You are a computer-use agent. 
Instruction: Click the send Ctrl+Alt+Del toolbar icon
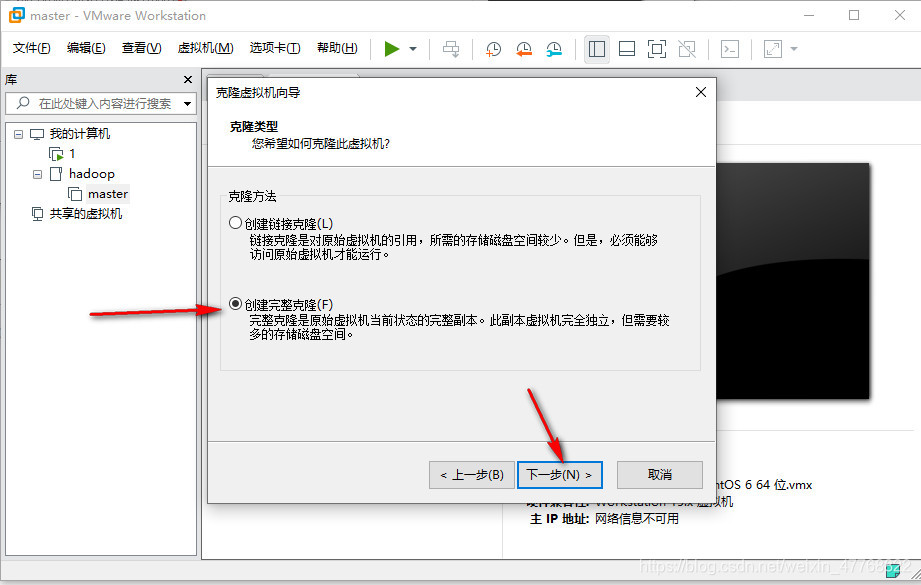click(x=451, y=49)
